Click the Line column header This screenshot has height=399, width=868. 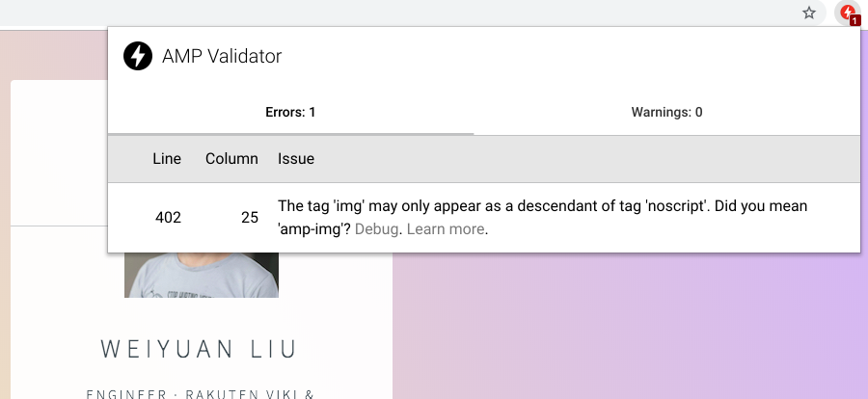coord(167,159)
